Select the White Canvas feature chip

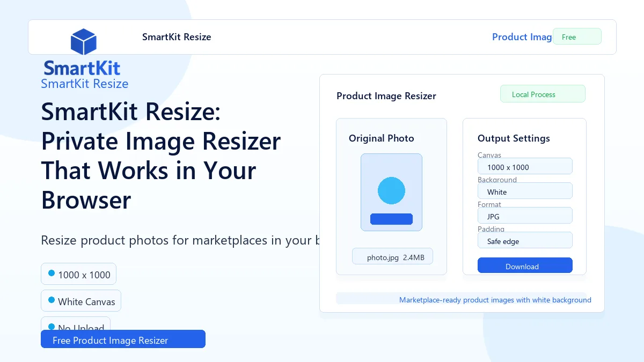(81, 301)
